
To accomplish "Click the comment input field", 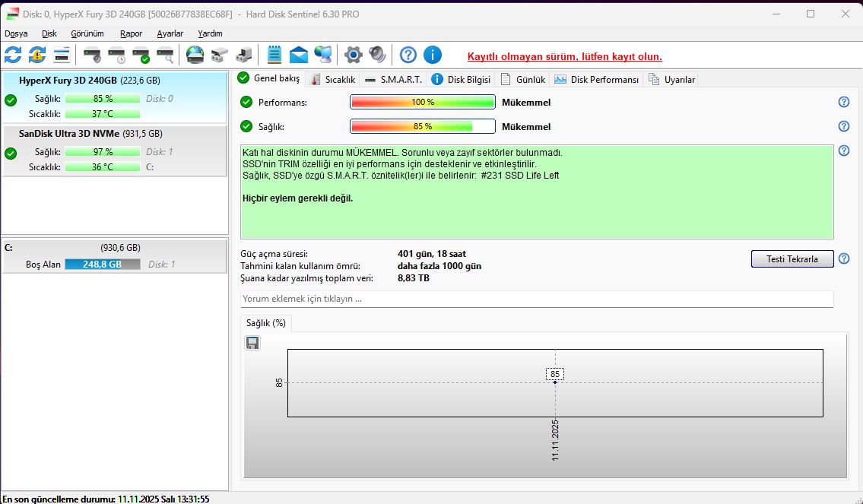I will click(537, 299).
